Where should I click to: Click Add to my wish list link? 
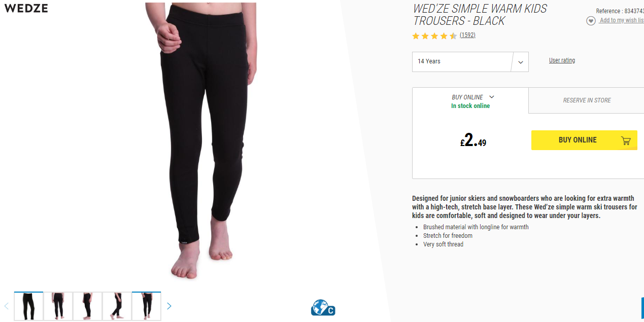point(622,20)
